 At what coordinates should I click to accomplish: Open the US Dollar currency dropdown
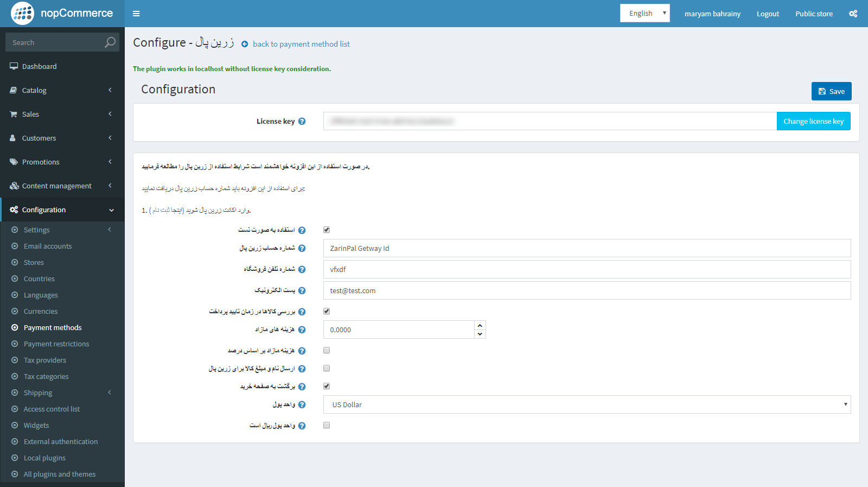[x=587, y=404]
